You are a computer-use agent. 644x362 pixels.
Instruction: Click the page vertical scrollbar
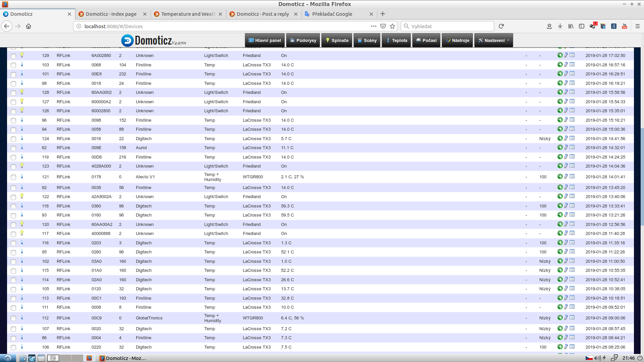pyautogui.click(x=642, y=177)
